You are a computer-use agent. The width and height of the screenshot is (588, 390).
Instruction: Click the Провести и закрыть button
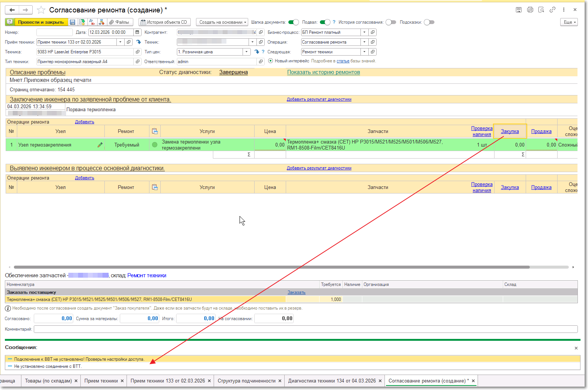41,22
